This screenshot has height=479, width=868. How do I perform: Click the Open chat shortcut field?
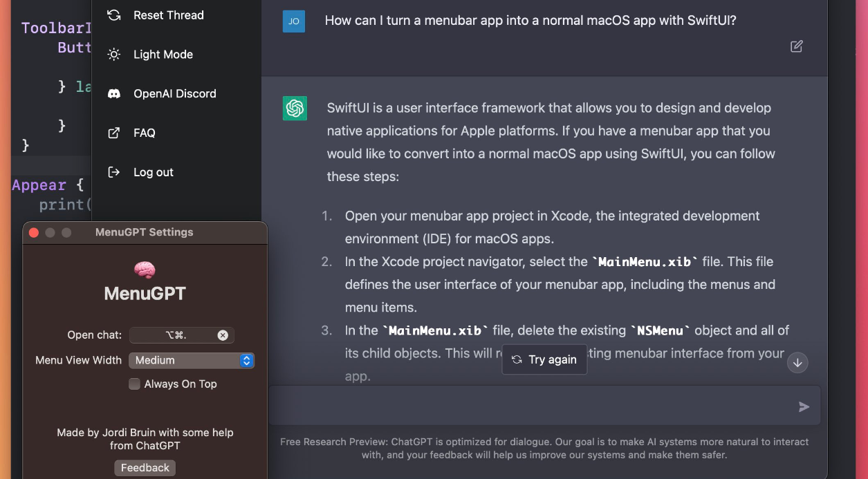[176, 335]
